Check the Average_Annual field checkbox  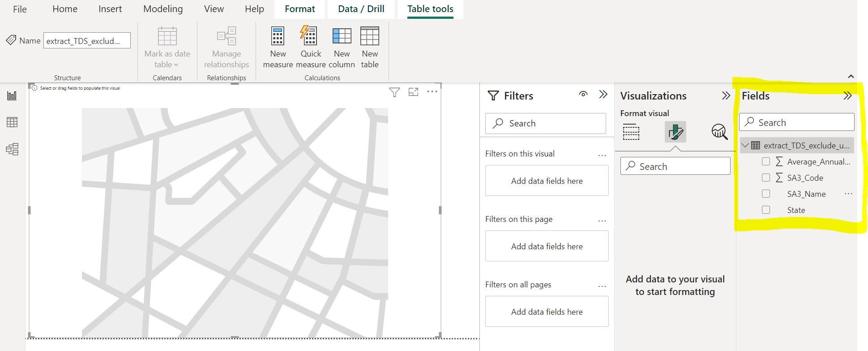[x=766, y=162]
